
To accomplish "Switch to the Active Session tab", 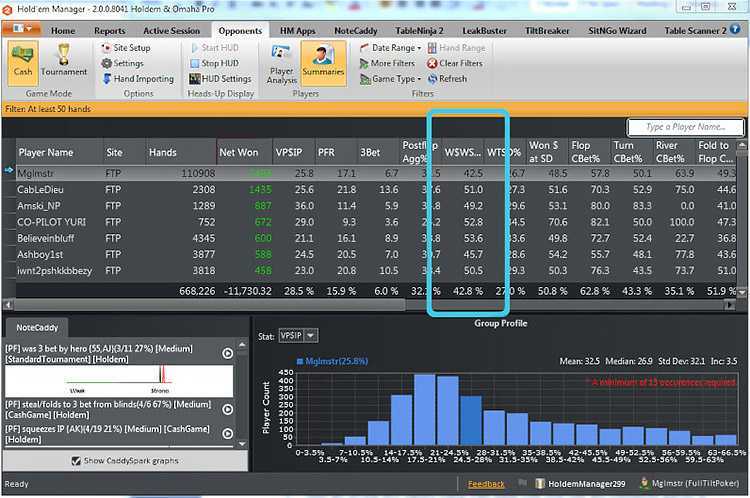I will click(x=171, y=31).
